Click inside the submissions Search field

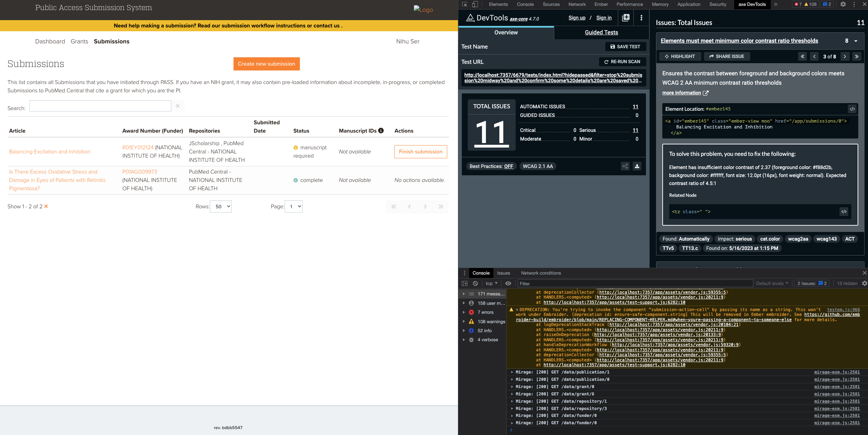pos(100,106)
